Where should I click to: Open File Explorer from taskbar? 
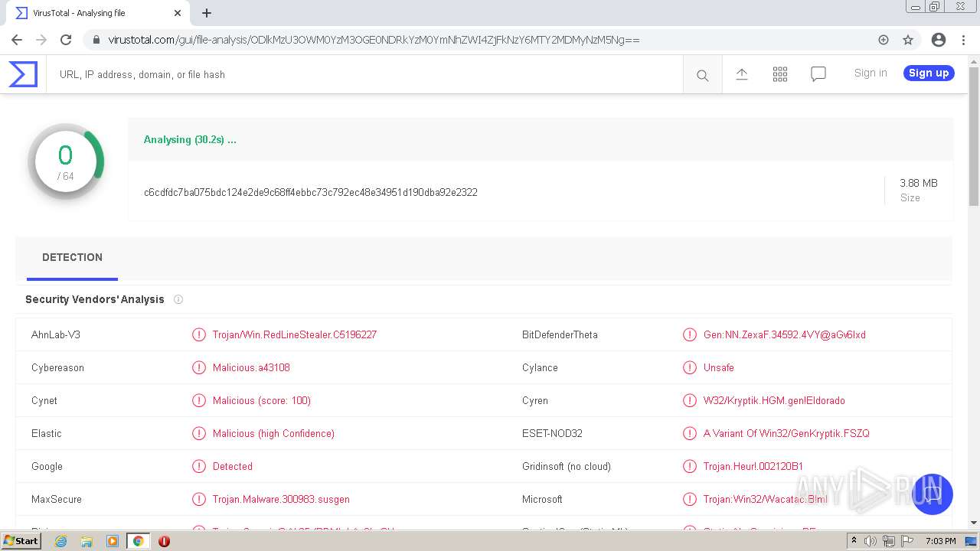(87, 541)
